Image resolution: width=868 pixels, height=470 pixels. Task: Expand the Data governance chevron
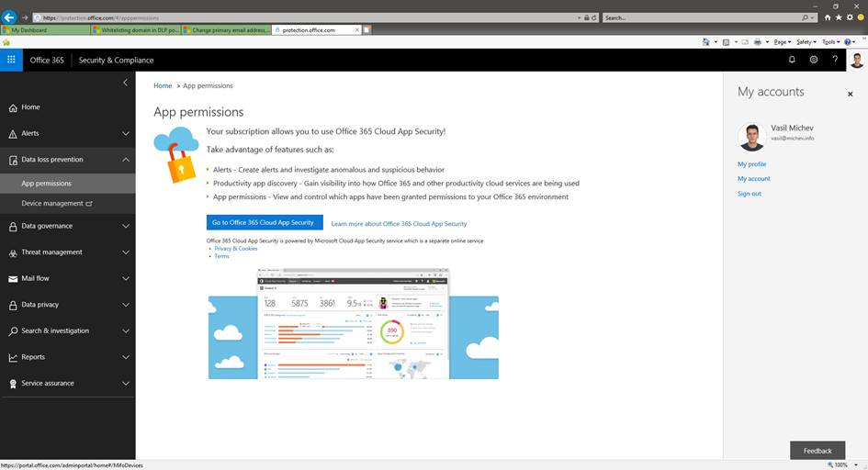click(126, 226)
